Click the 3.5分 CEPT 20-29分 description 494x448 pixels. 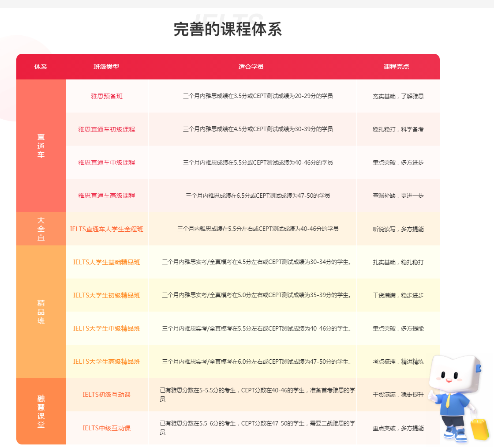[x=258, y=96]
